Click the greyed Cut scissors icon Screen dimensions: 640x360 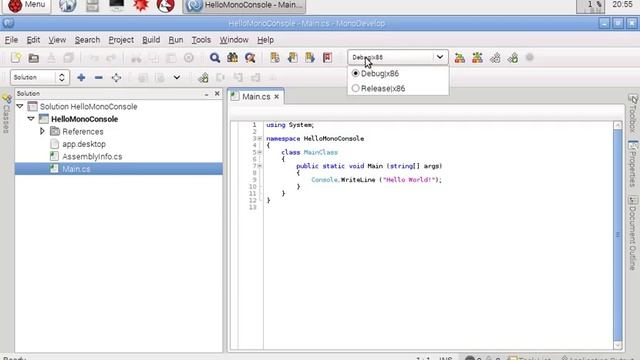(136, 58)
